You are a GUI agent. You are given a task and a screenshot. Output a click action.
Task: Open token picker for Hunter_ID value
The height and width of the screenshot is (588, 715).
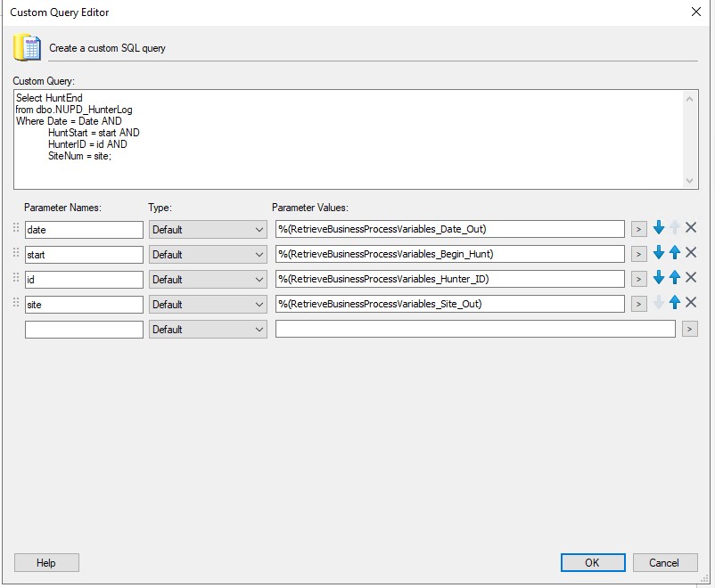pos(638,279)
